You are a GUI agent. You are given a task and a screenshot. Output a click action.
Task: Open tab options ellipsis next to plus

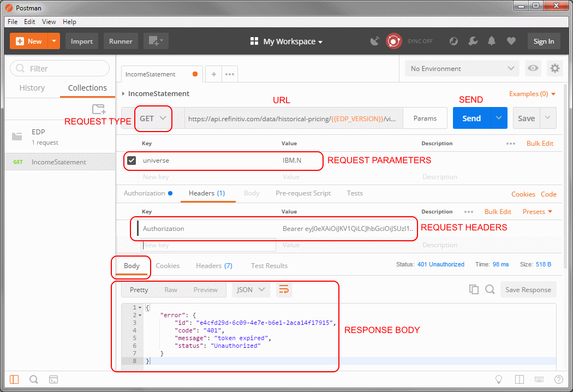tap(230, 74)
